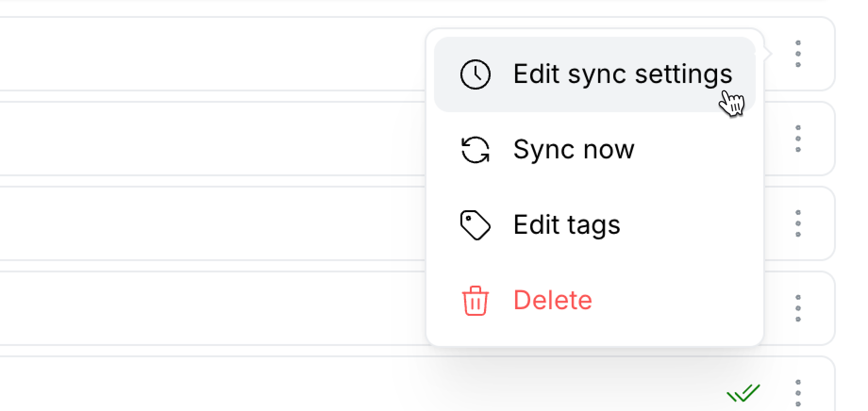Screen dimensions: 868x411
Task: Choose Sync now from the context menu
Action: 574,150
